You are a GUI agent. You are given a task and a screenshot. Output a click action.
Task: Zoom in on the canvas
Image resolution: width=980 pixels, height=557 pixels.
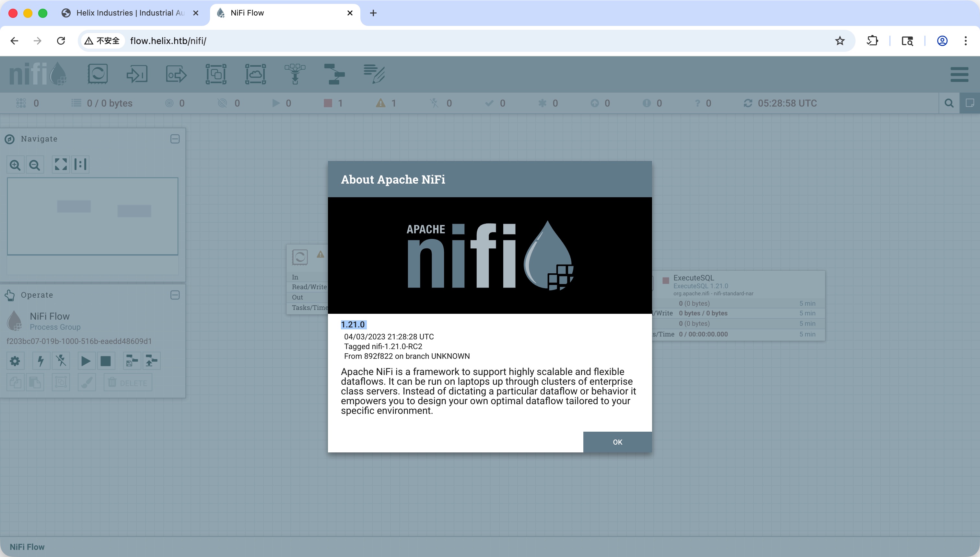click(x=15, y=165)
